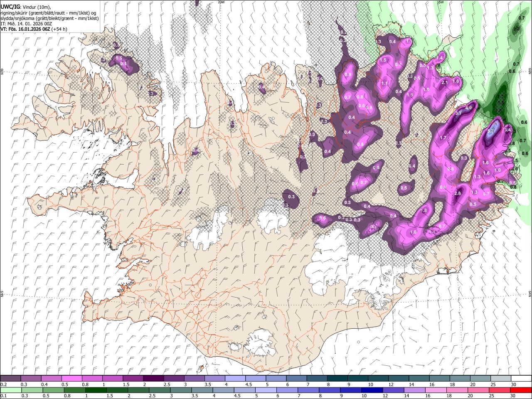Click the initial time 'IT: Mið. 14. 01. 2026 00Z'
This screenshot has width=532, height=399.
26,24
